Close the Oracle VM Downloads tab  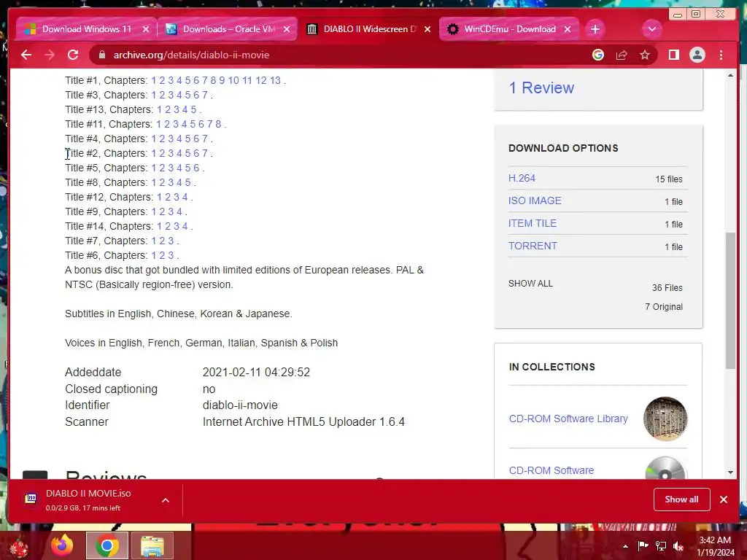(x=287, y=29)
